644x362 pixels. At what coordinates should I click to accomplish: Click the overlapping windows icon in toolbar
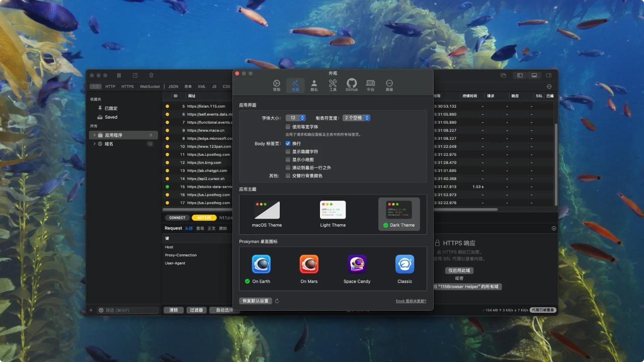[x=503, y=75]
